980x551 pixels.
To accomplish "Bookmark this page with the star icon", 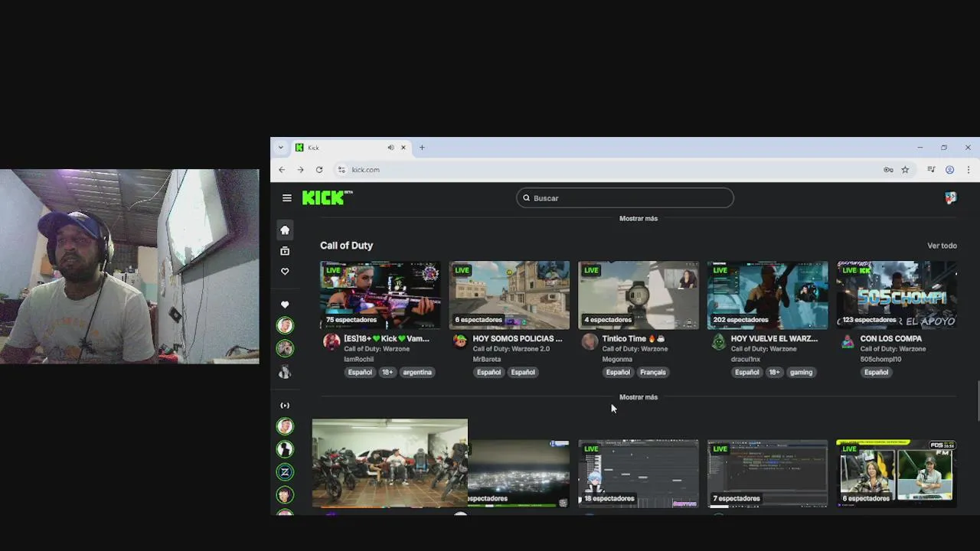I will [905, 170].
